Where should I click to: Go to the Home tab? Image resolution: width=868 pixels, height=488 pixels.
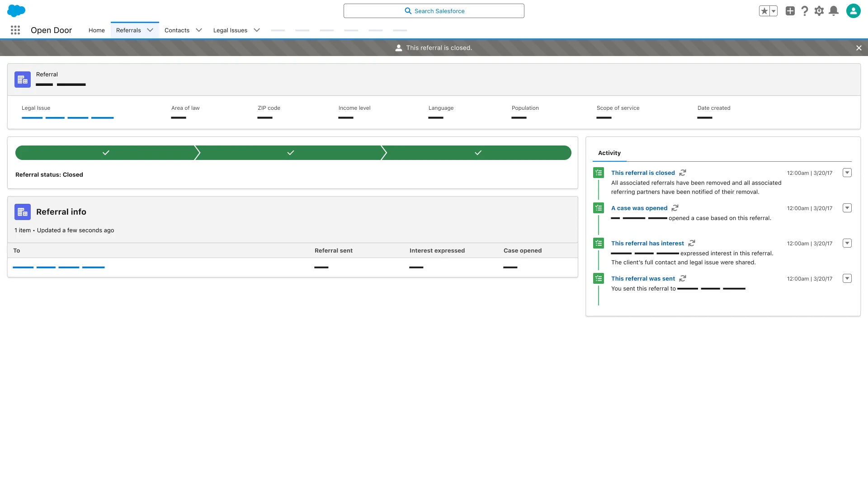click(x=97, y=30)
